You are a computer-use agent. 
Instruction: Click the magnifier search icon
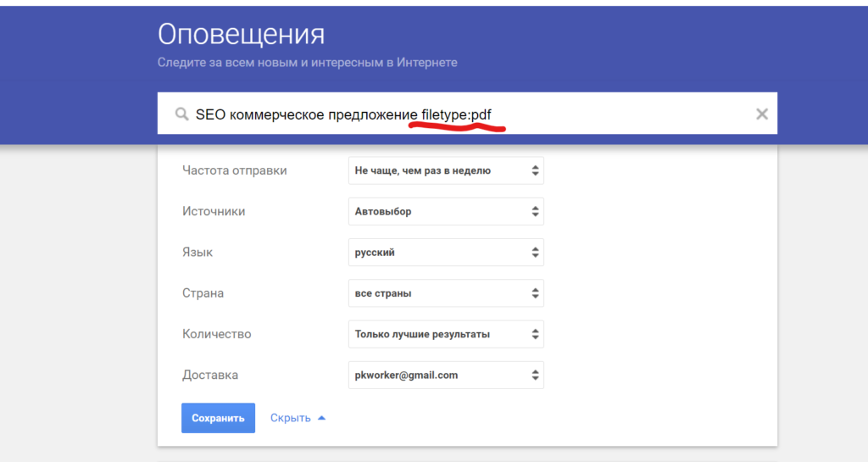click(x=181, y=114)
